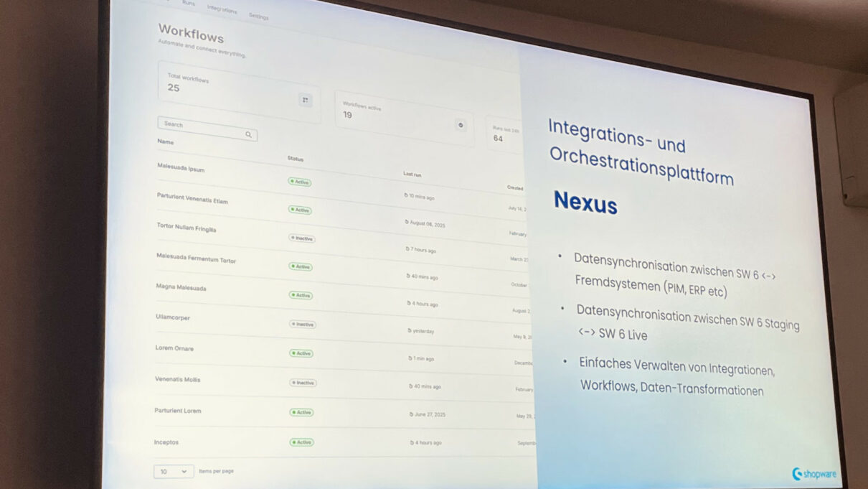Switch to the Runs tab

188,4
